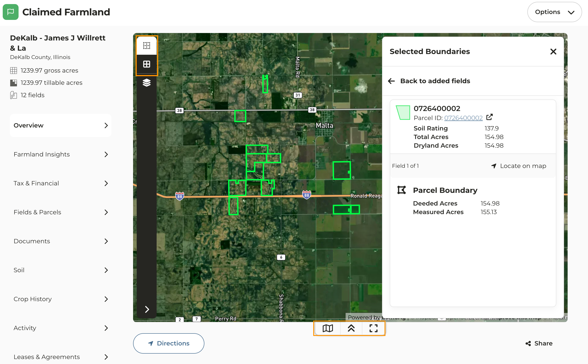588x364 pixels.
Task: Click Locate on map
Action: (x=519, y=166)
